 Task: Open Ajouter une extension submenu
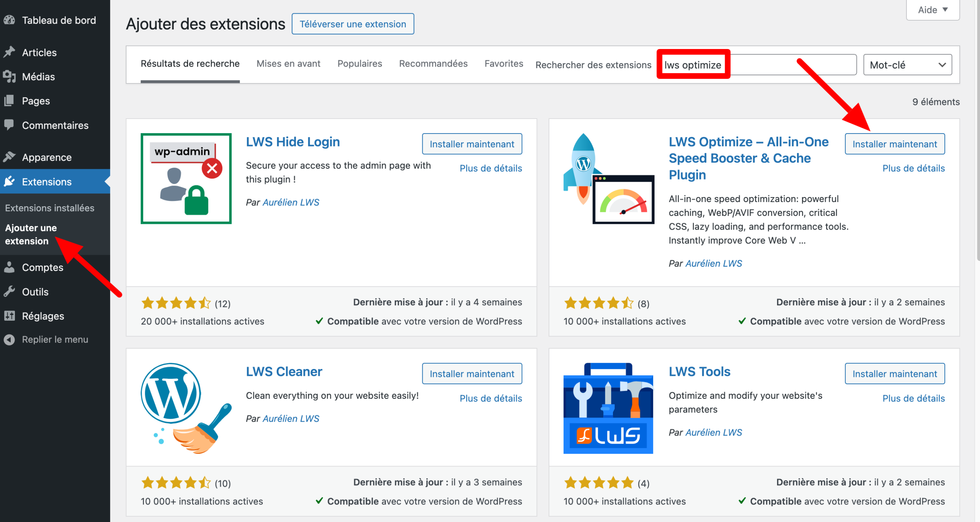pos(31,234)
